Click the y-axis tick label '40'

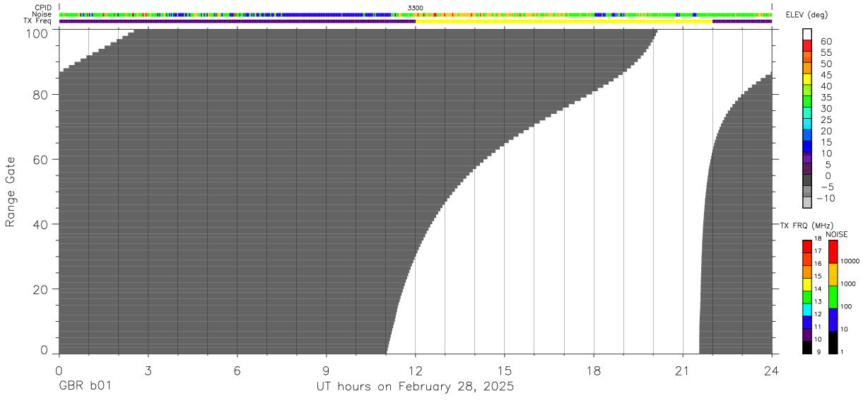pos(41,224)
